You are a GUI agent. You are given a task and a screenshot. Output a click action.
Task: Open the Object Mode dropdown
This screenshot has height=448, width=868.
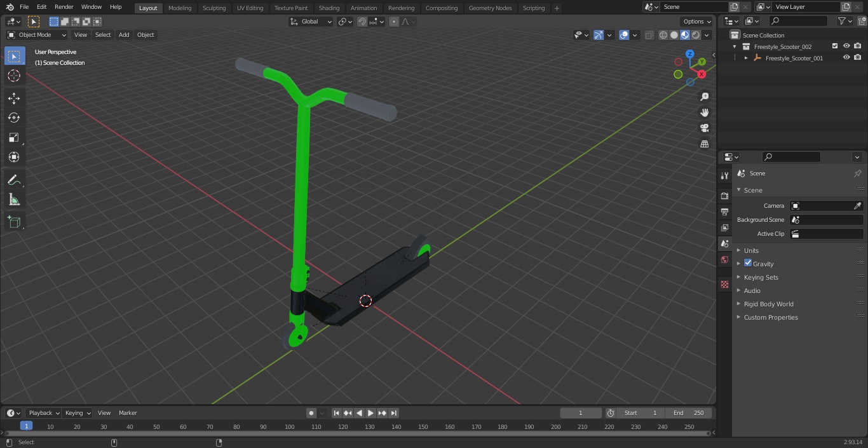(37, 35)
